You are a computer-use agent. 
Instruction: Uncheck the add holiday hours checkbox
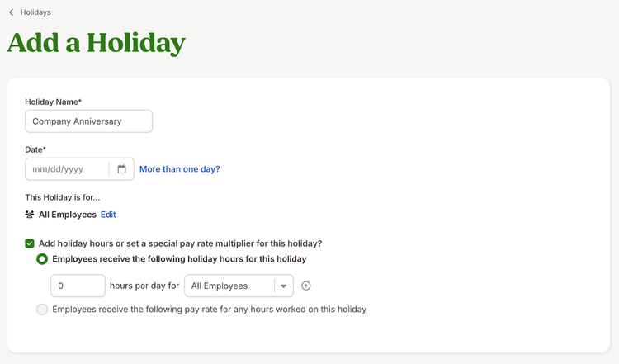30,243
